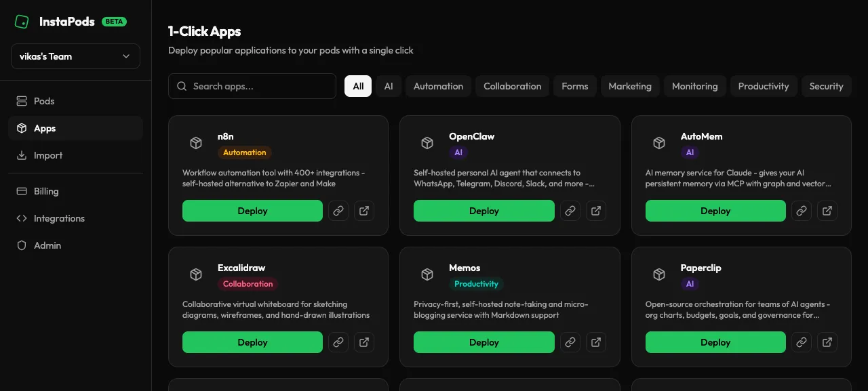Screen dimensions: 868x391
Task: Filter apps by Forms
Action: pos(574,86)
